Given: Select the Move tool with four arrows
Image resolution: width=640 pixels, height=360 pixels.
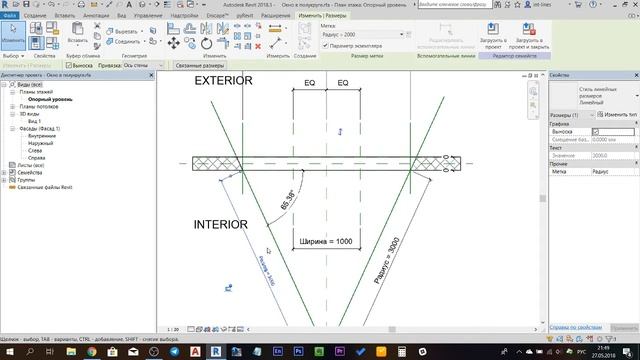Looking at the screenshot, I should click(x=173, y=43).
